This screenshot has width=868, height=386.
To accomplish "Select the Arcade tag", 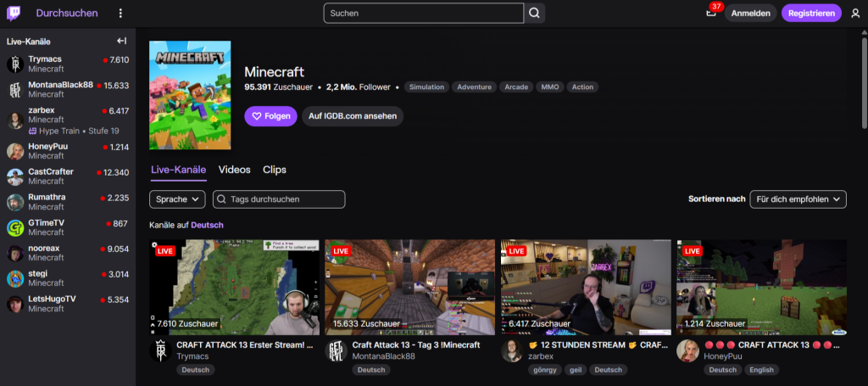I will [516, 87].
